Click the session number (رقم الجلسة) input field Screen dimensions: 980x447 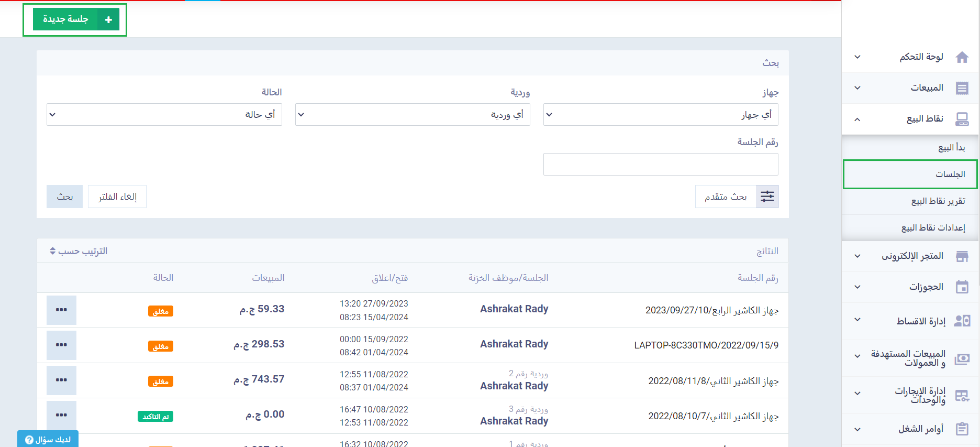(660, 164)
